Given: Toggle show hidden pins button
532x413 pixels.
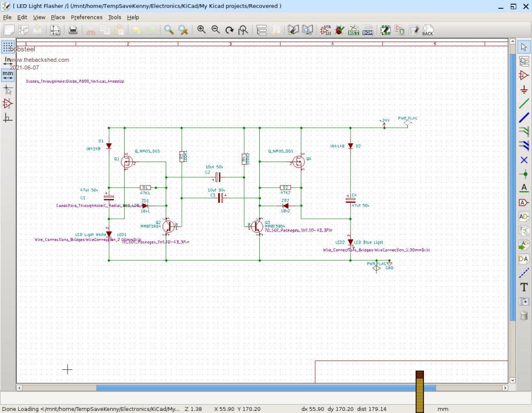Looking at the screenshot, I should 8,103.
